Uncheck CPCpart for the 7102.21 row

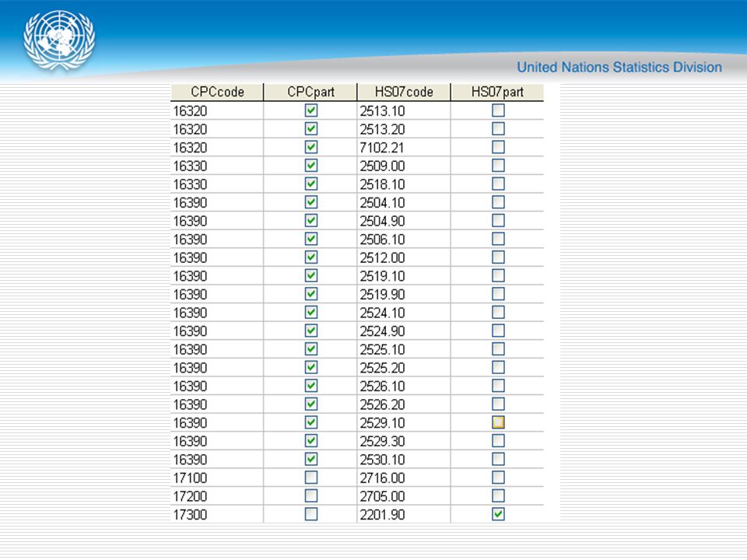pyautogui.click(x=311, y=147)
